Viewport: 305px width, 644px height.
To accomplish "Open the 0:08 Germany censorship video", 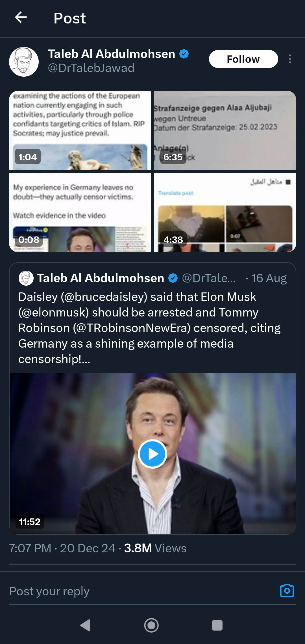I will pos(80,213).
